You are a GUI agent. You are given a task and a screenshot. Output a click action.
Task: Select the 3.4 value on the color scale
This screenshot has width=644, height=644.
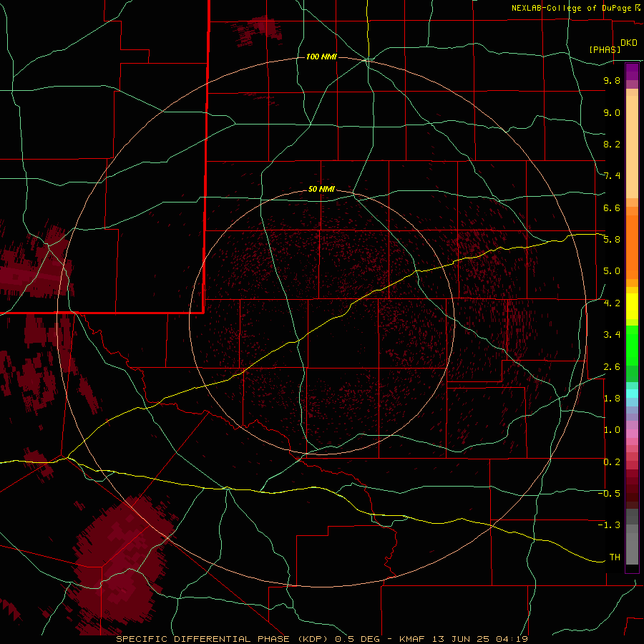point(612,335)
